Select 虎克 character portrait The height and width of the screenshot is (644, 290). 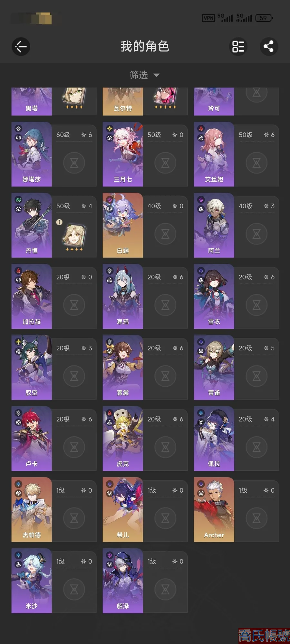click(x=123, y=439)
